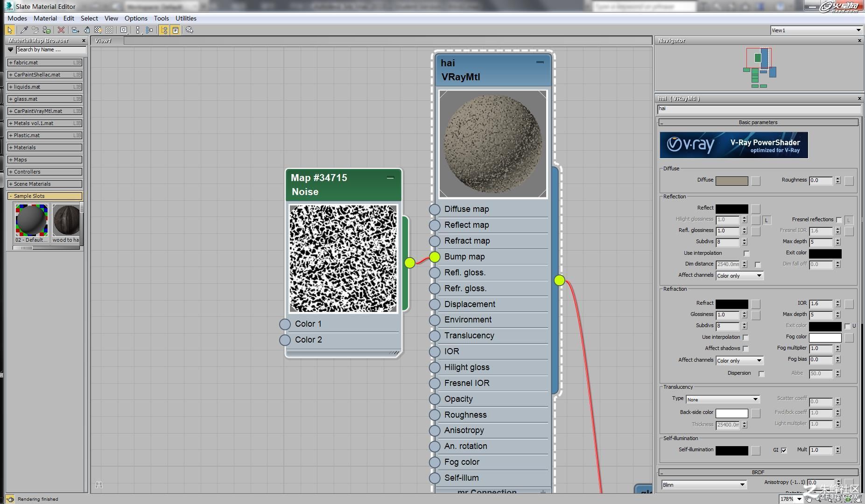Viewport: 865px width, 504px height.
Task: Click Hide Unused Nodeslots icon
Action: click(x=87, y=30)
